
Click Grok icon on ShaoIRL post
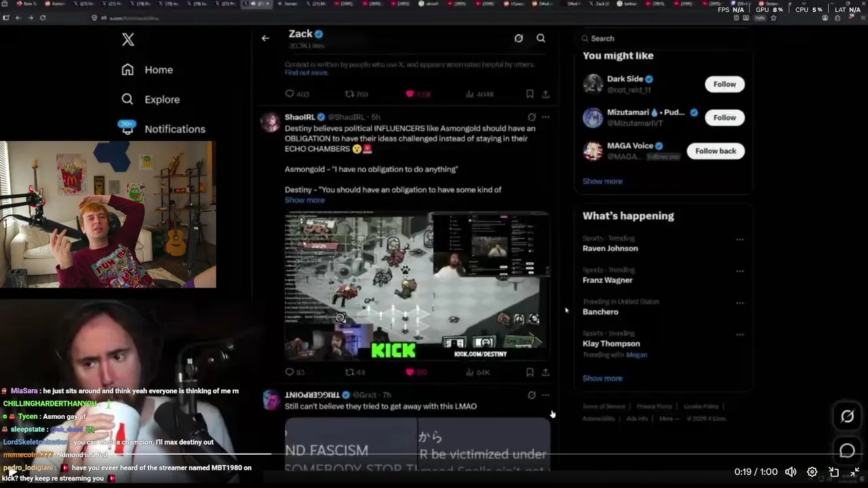pyautogui.click(x=532, y=117)
